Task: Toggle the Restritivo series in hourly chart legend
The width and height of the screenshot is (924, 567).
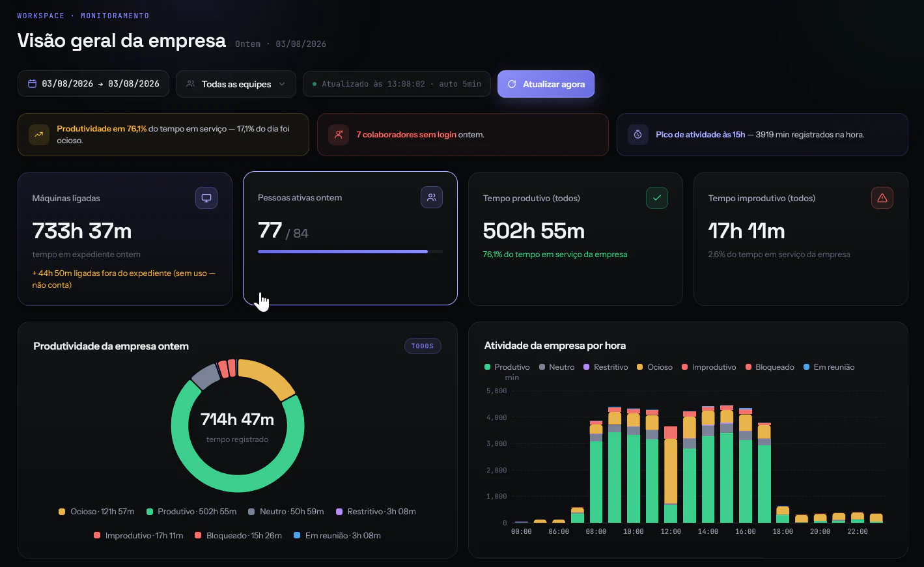Action: tap(606, 367)
